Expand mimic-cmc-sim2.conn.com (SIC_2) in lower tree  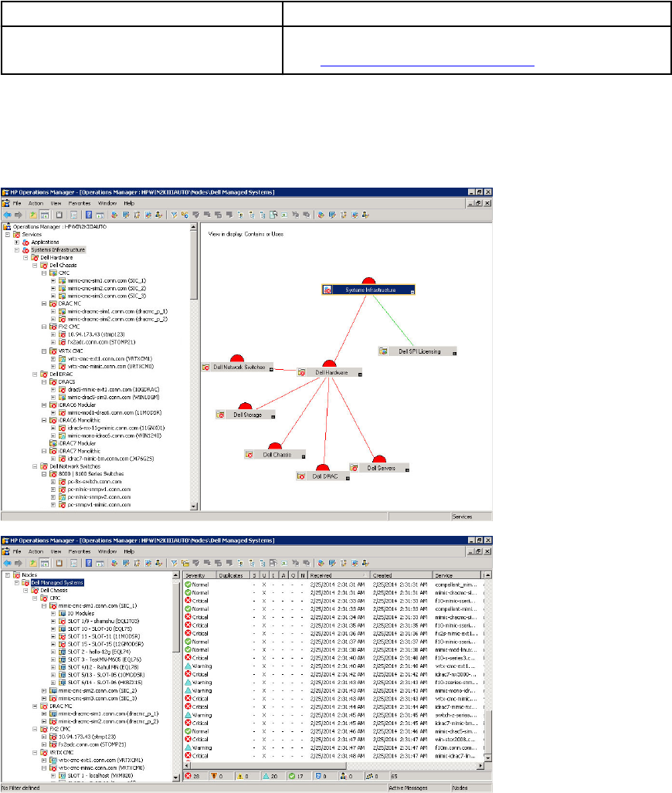point(44,691)
